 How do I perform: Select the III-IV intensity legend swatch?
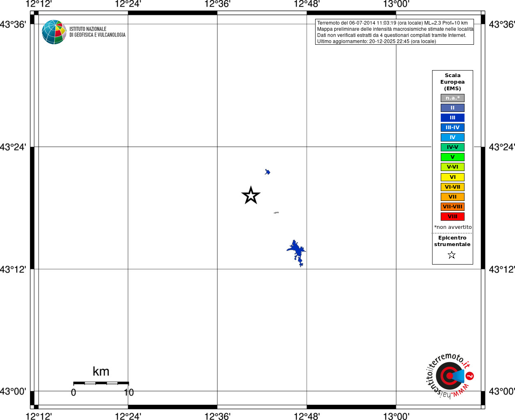coord(453,128)
